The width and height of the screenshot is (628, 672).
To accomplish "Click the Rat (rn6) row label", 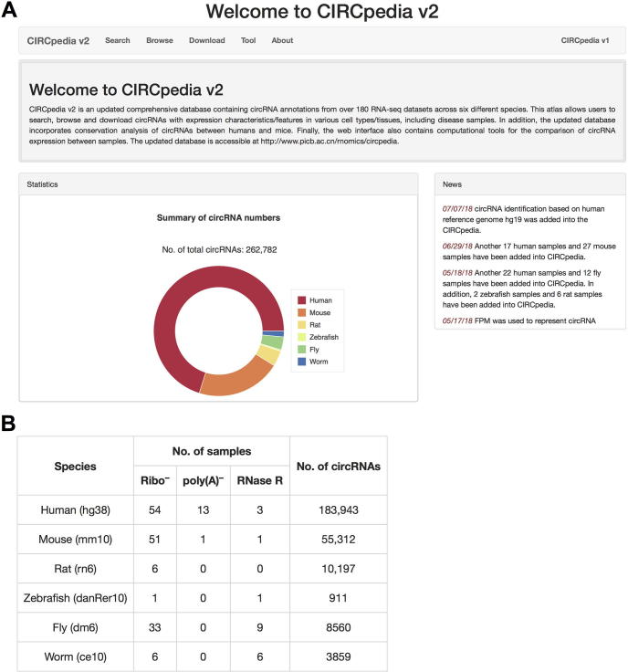I will coord(76,569).
